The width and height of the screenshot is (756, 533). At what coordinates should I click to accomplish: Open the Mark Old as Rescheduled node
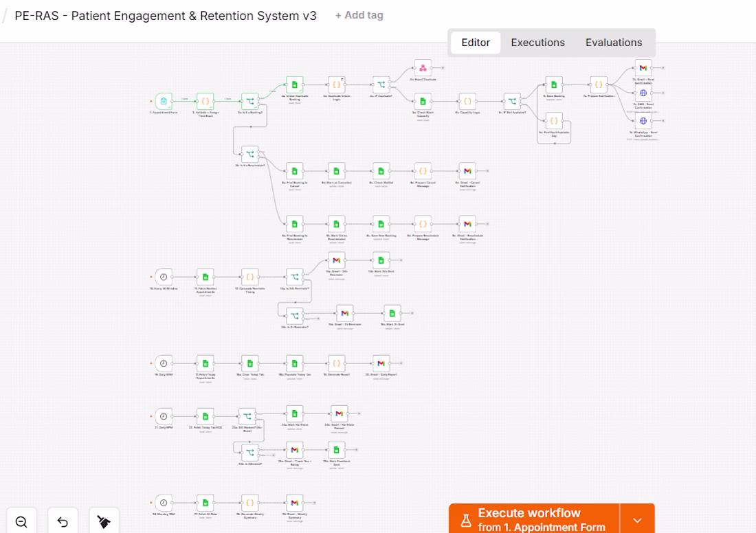pos(337,224)
